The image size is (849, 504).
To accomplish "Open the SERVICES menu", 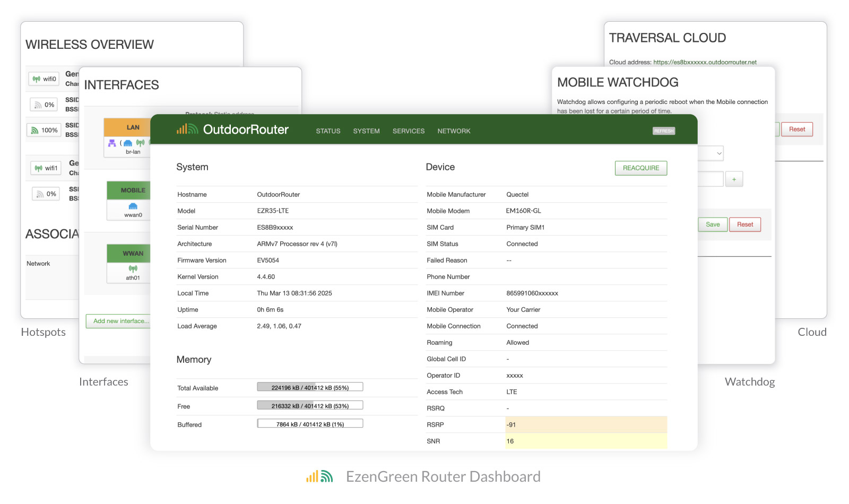I will (x=409, y=131).
